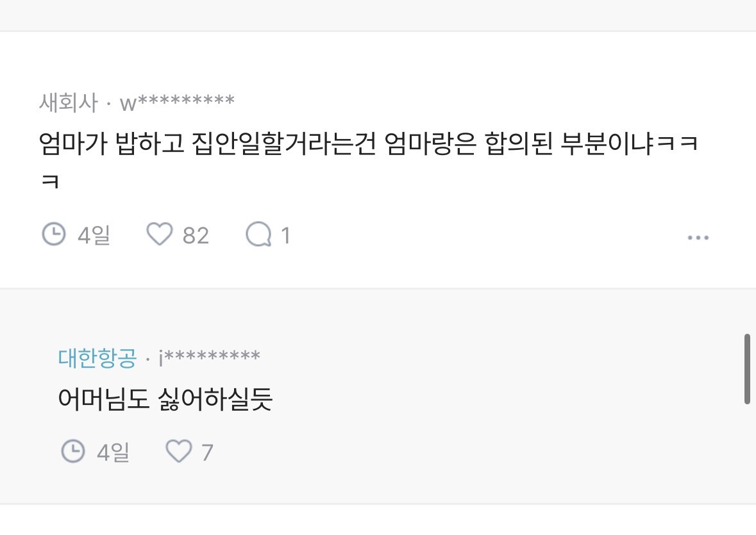
Task: Click the reply count 1 on top comment
Action: coord(286,236)
